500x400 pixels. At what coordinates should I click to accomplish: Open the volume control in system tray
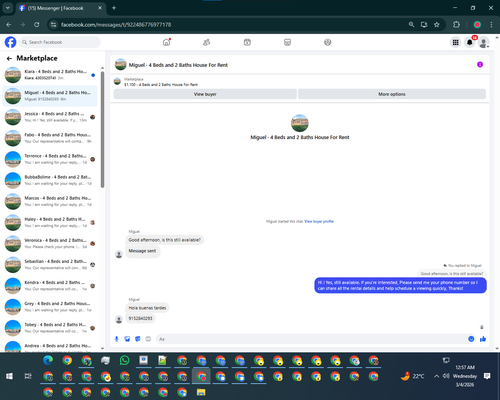coord(446,376)
